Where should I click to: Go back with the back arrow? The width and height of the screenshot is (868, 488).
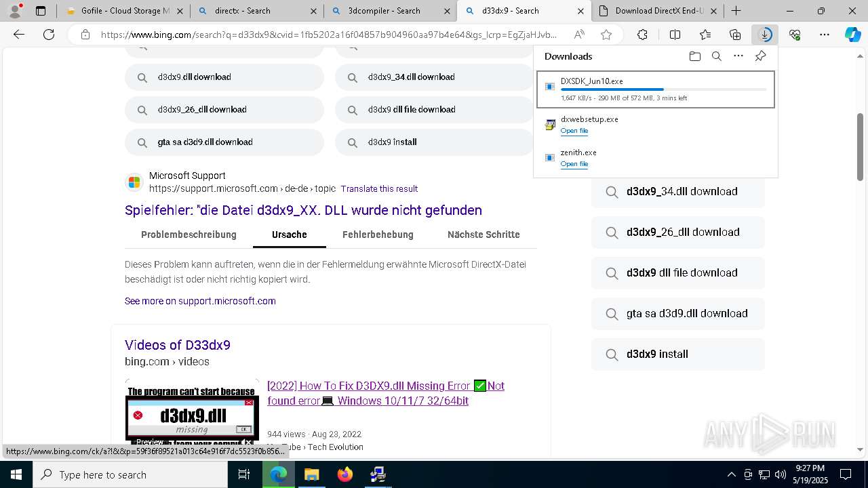[19, 35]
